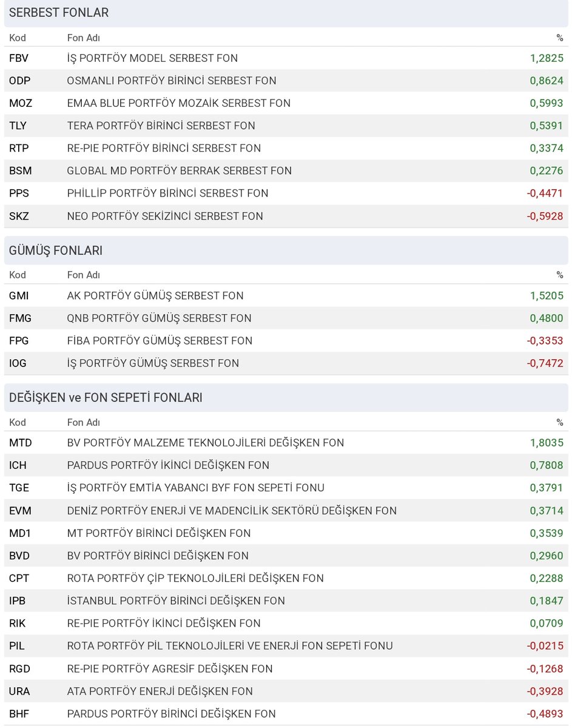Click DEĞİŞKEN ve FON SEPETİ FONLARI header
Screen dimensions: 572x728
[286, 397]
